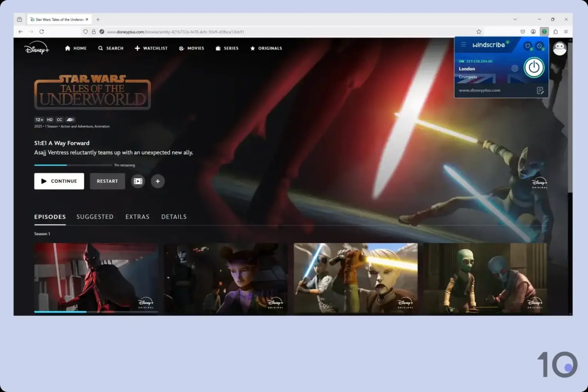Toggle the Windscribe favorites heart
Screen dimensions: 588x392
pyautogui.click(x=528, y=46)
